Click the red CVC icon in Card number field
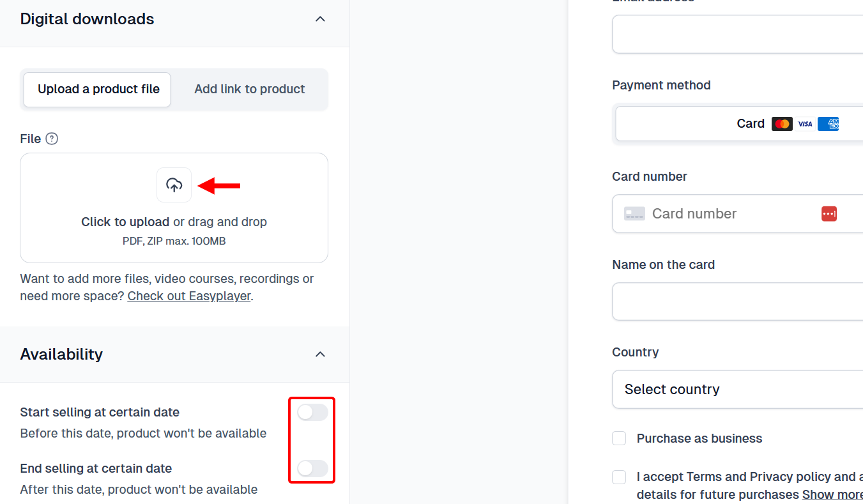 829,213
